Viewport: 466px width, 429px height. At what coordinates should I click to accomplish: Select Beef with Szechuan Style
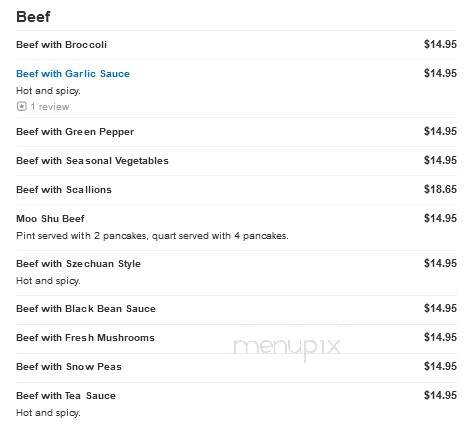pos(78,264)
